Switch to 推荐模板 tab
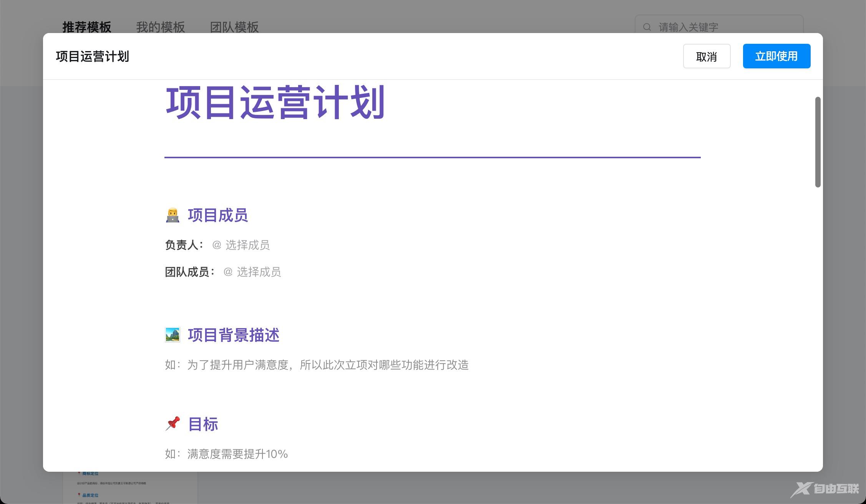 (87, 27)
